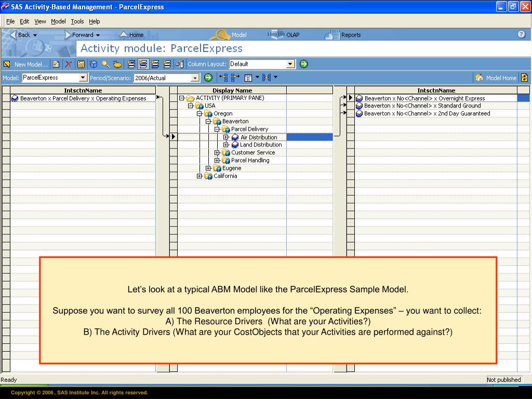Screen dimensions: 532x399
Task: Click the Forward navigation button
Action: (x=79, y=35)
